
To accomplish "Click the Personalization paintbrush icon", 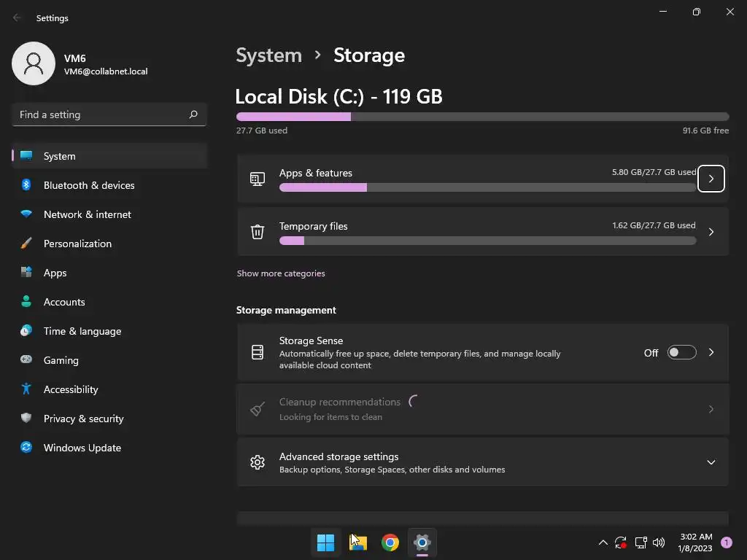I will coord(26,244).
